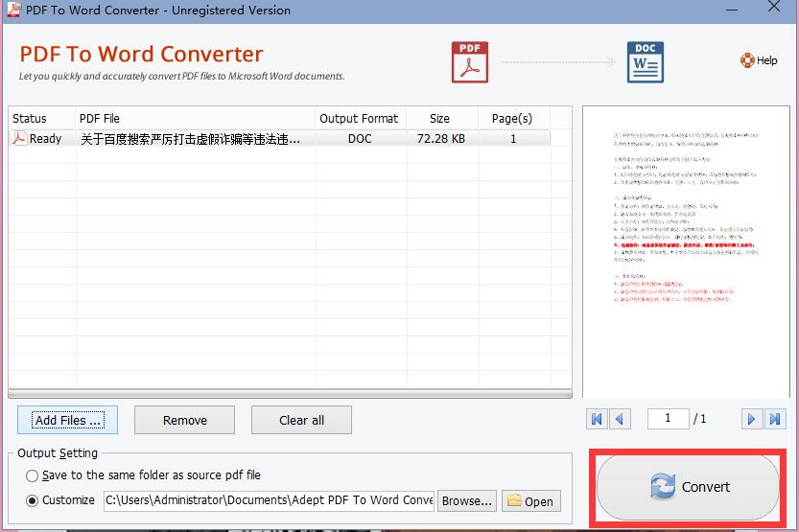Click the Add Files button
Viewport: 799px width, 532px height.
[x=67, y=420]
